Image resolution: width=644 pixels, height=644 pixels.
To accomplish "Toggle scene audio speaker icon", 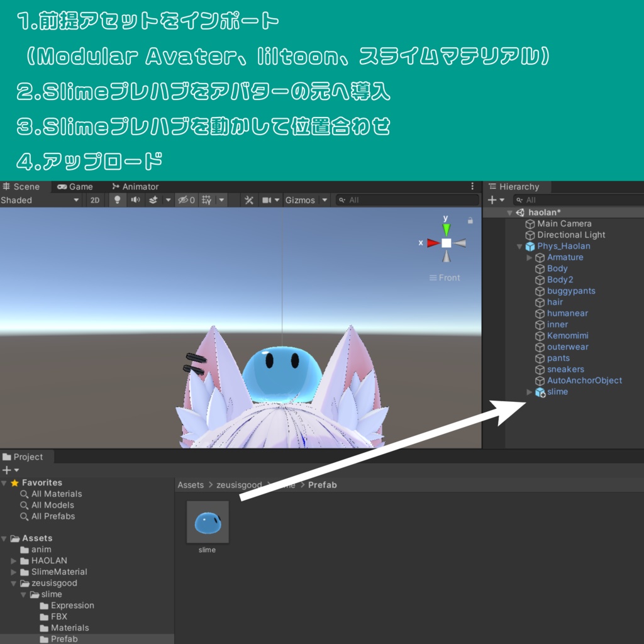I will 135,200.
